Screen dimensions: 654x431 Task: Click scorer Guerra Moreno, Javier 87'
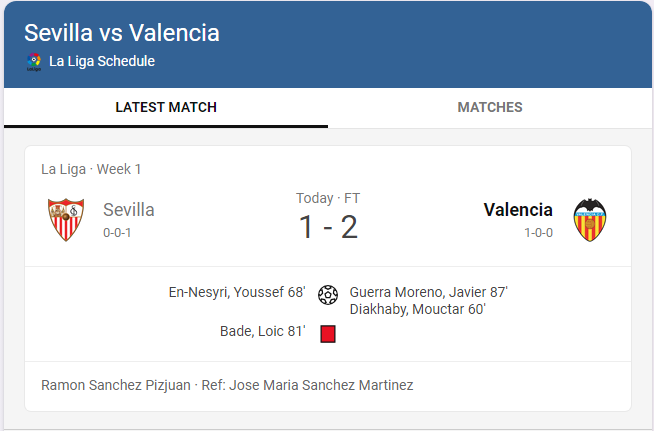(x=428, y=292)
